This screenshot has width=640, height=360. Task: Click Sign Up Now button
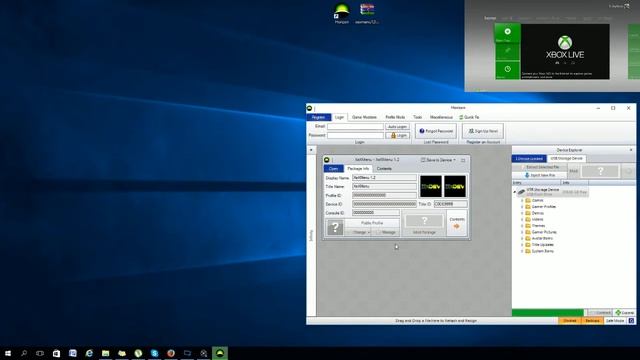click(x=483, y=131)
